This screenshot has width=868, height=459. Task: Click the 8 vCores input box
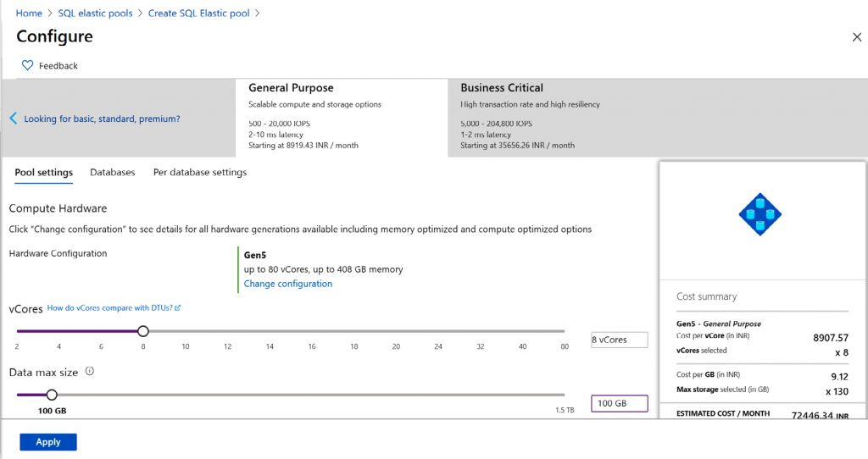(x=619, y=340)
